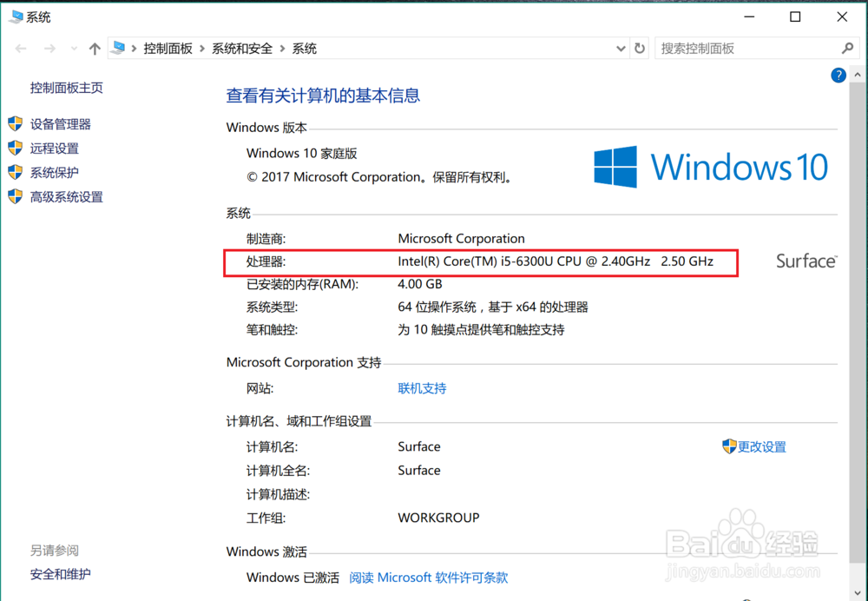Click the Windows 10 logo image

point(711,167)
